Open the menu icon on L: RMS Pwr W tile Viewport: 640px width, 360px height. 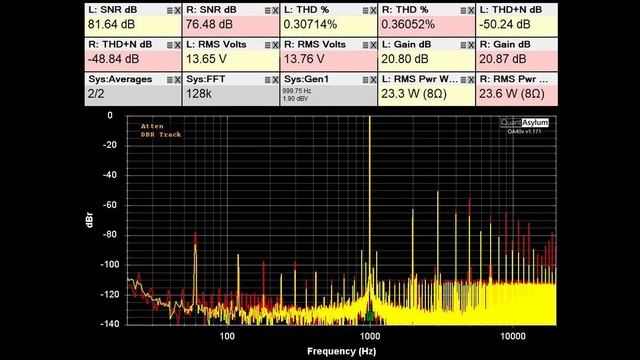pyautogui.click(x=464, y=80)
